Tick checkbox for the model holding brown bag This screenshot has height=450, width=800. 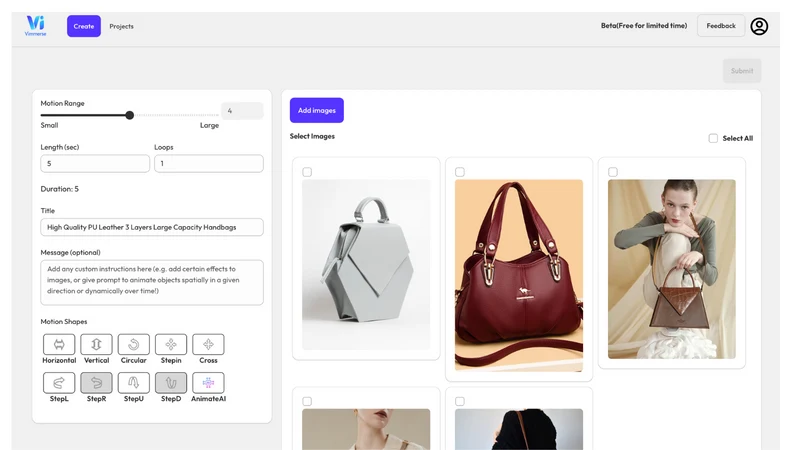(613, 172)
